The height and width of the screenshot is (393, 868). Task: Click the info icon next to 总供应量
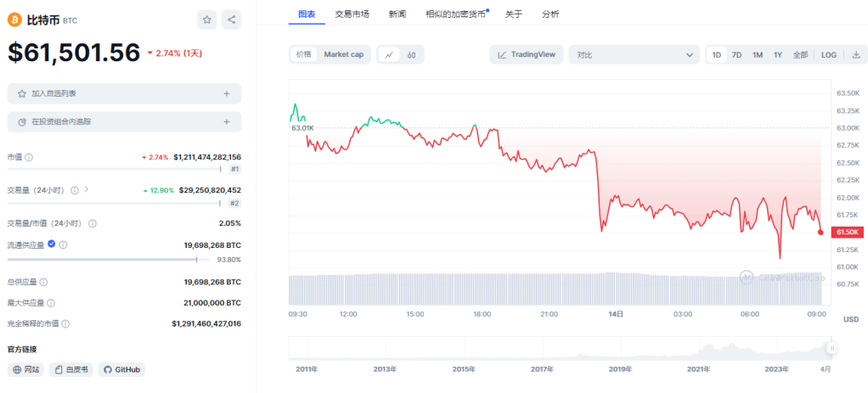pos(43,282)
